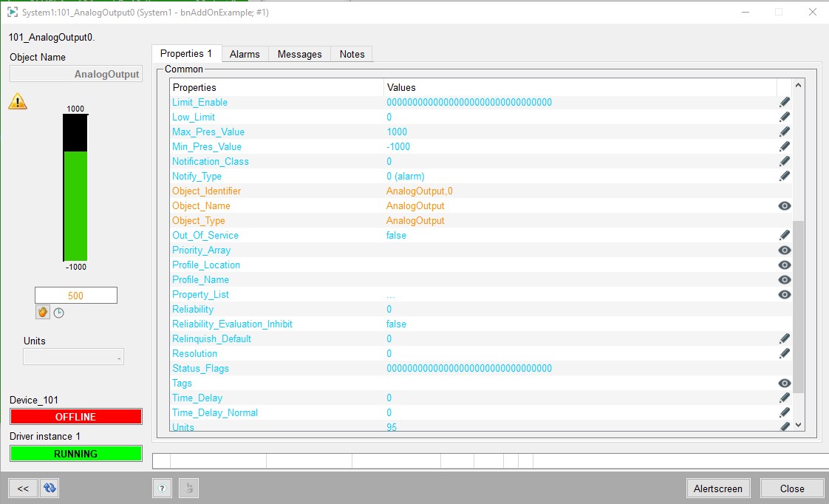Screen dimensions: 829x504
Task: Click the pencil icon for Limit_Enable
Action: click(785, 103)
